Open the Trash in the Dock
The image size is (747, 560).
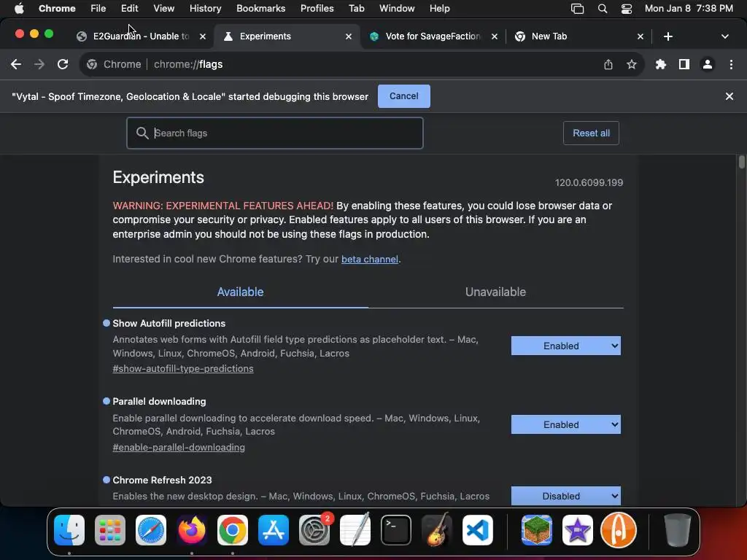click(x=678, y=529)
